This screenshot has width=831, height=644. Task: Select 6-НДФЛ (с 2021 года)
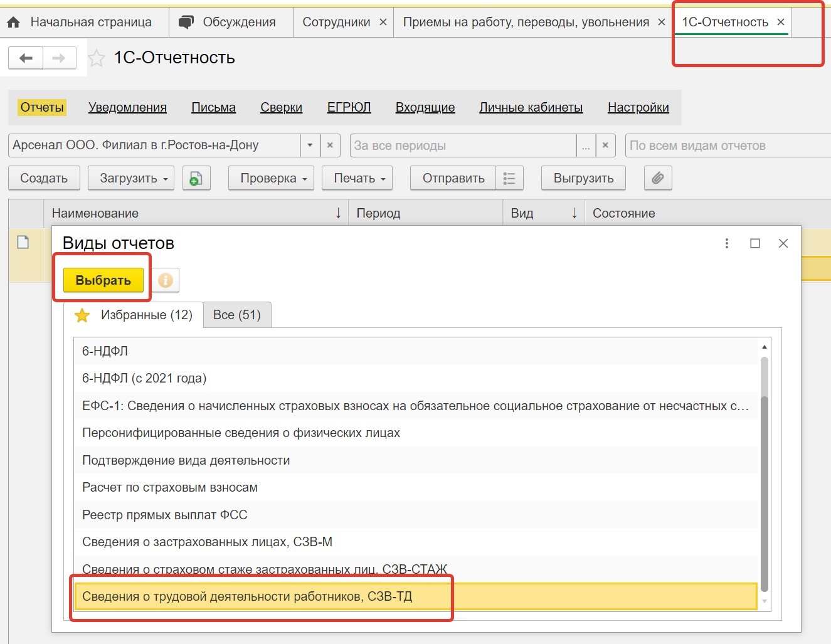coord(416,378)
